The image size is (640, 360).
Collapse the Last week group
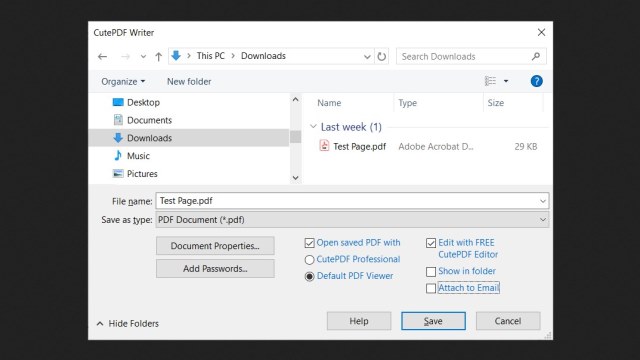pos(313,127)
